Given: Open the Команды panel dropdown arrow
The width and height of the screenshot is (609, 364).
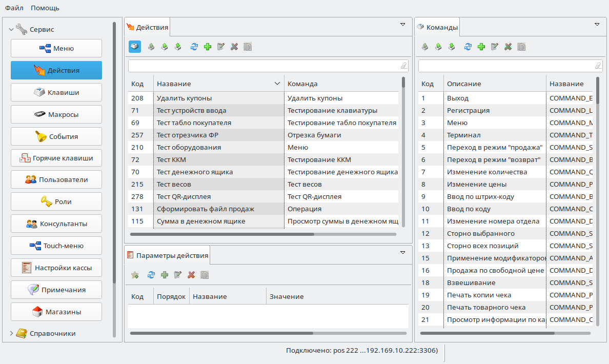Looking at the screenshot, I should pyautogui.click(x=597, y=24).
